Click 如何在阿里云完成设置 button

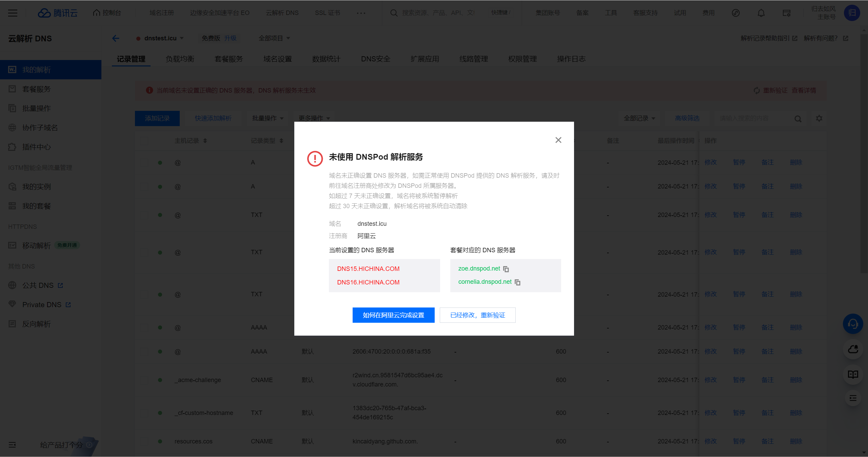[393, 315]
